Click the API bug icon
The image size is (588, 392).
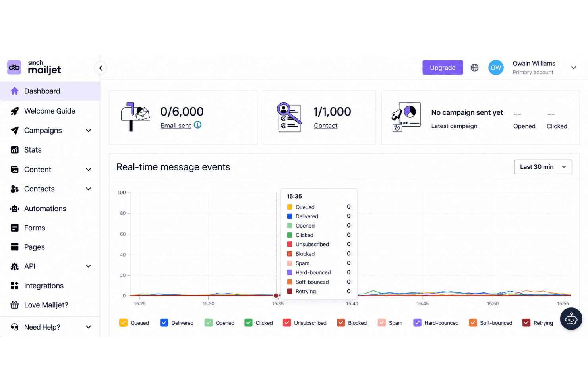pyautogui.click(x=15, y=266)
